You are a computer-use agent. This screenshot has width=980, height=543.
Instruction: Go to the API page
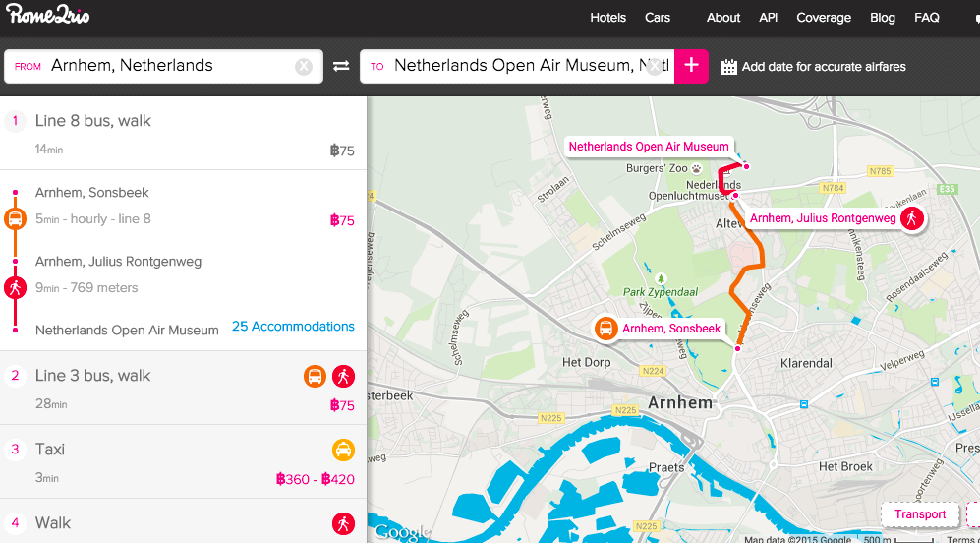(x=768, y=18)
